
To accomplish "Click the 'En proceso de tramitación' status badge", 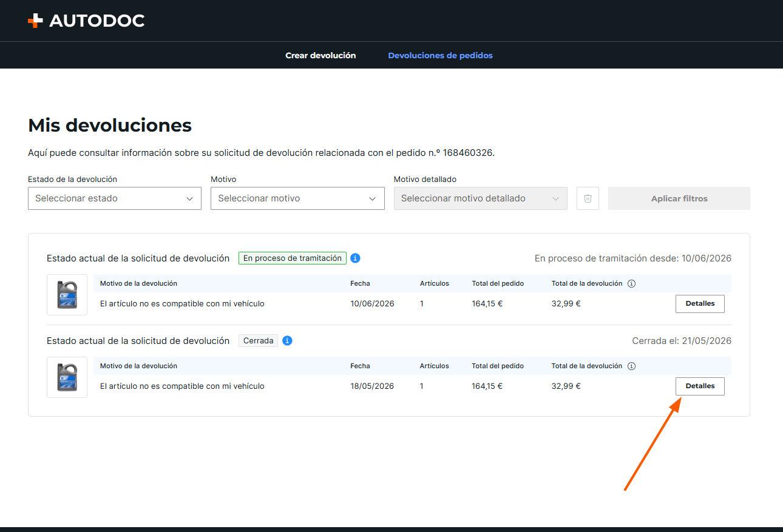I will click(x=293, y=258).
